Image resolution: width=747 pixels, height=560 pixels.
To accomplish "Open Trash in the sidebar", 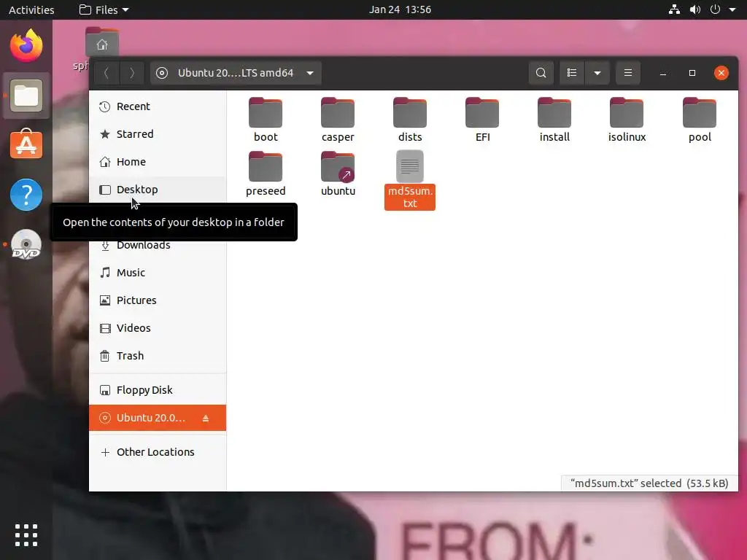I will pyautogui.click(x=158, y=356).
